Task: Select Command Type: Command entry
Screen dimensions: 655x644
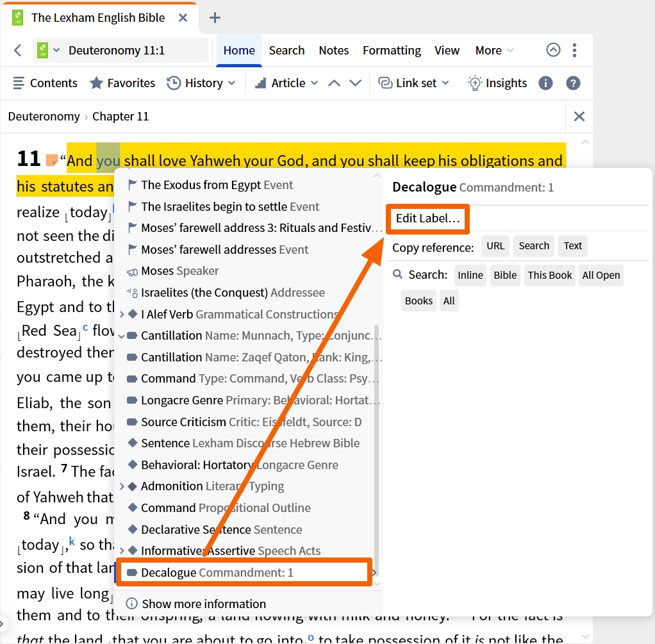Action: tap(248, 378)
